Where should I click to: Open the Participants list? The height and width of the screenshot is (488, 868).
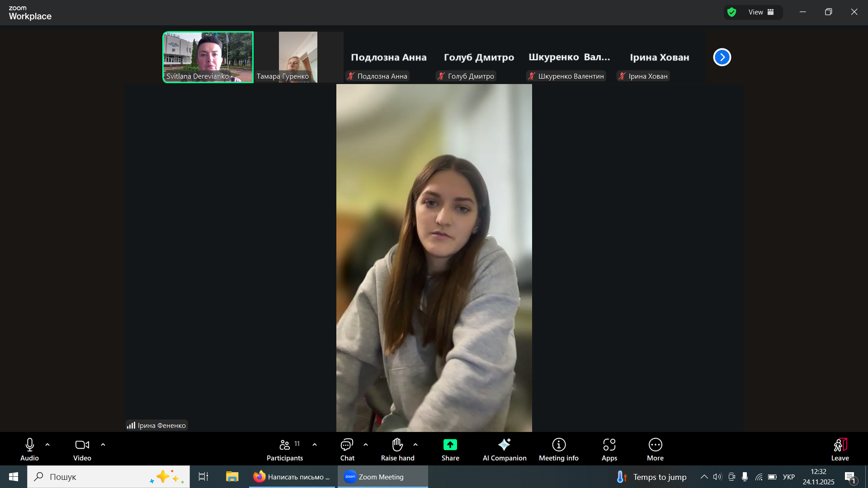pos(285,450)
